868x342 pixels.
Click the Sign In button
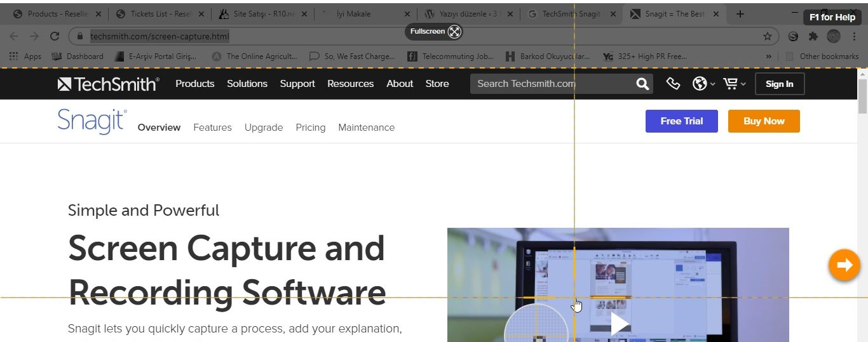tap(780, 84)
